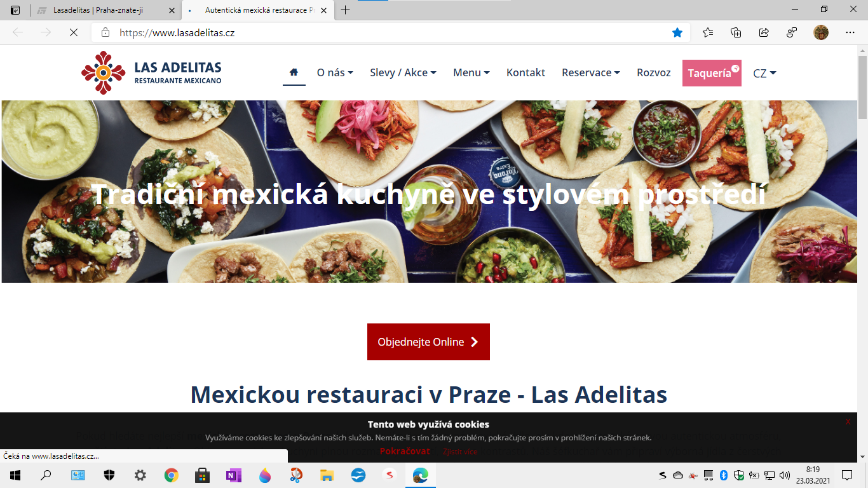Image resolution: width=868 pixels, height=488 pixels.
Task: Open Snipping Tool scissors icon in taskbar
Action: click(x=296, y=475)
